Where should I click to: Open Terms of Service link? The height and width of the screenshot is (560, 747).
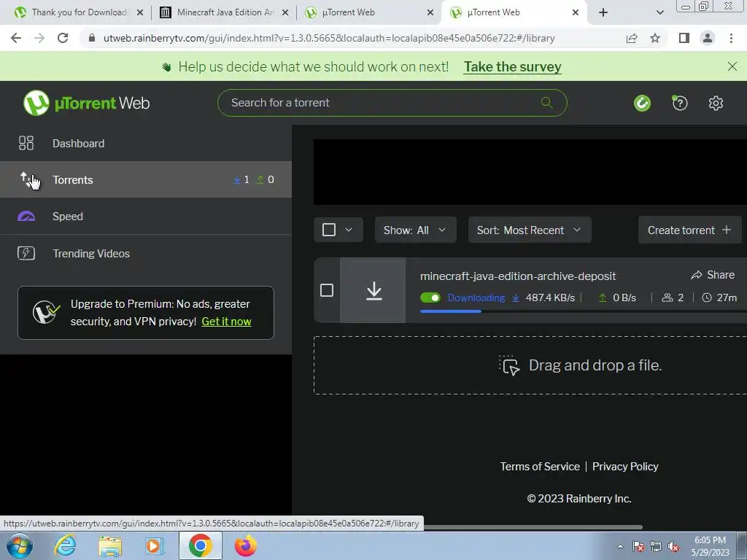[x=540, y=466]
